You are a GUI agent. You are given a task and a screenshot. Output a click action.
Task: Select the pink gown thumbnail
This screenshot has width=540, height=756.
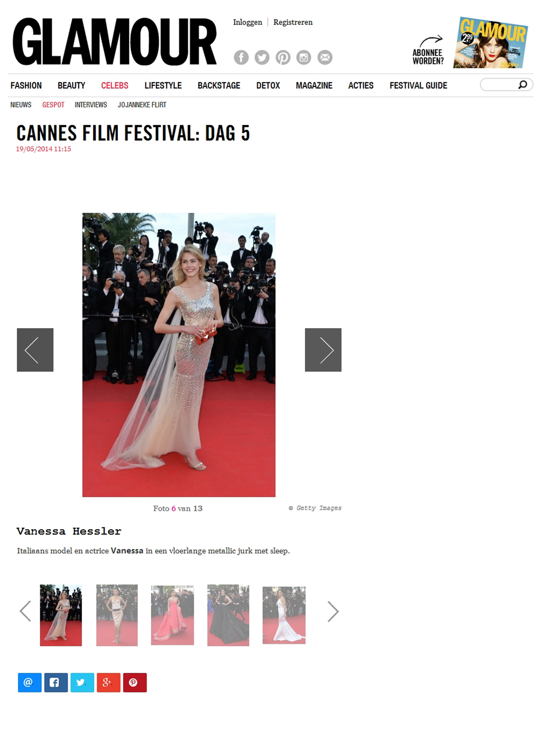coord(172,615)
